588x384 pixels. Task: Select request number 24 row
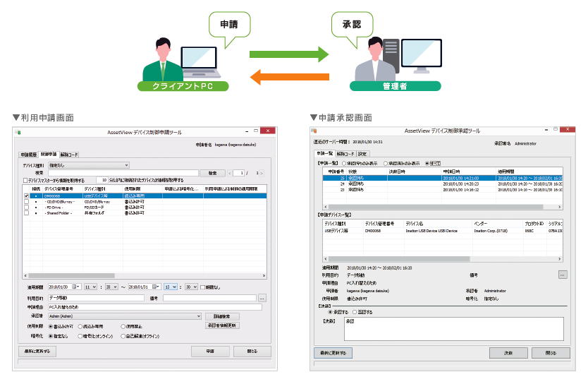(x=443, y=184)
